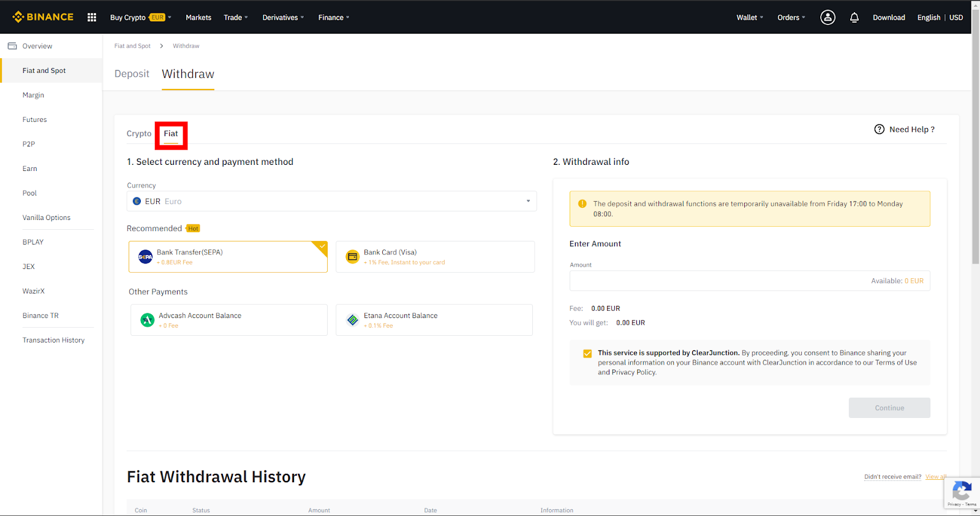Open Transaction History in sidebar

[53, 340]
